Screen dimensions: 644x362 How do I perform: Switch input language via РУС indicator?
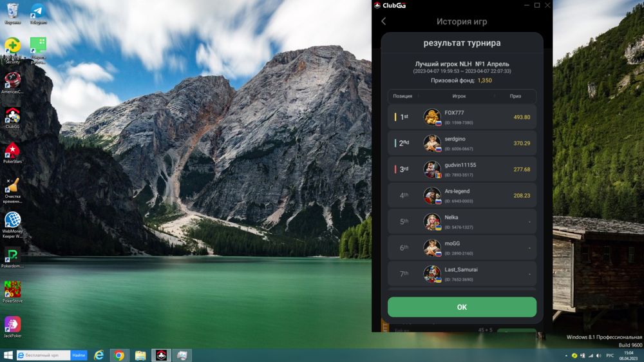pyautogui.click(x=610, y=356)
